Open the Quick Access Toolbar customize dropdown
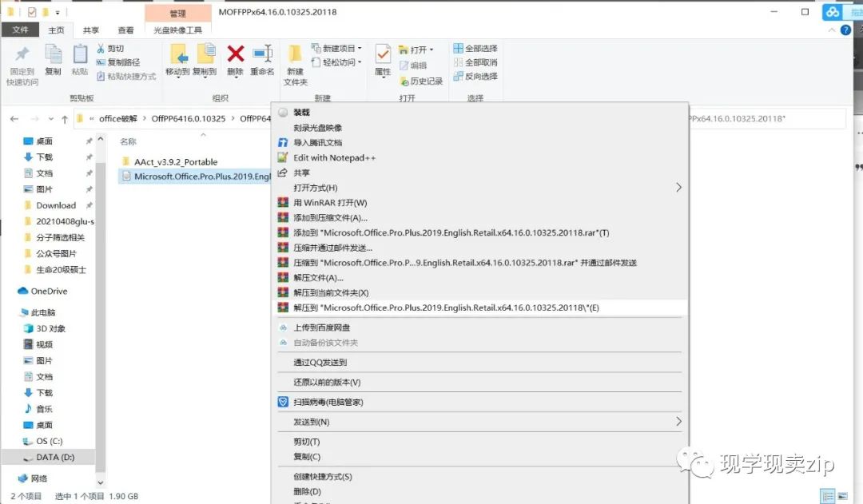This screenshot has width=863, height=504. (58, 12)
